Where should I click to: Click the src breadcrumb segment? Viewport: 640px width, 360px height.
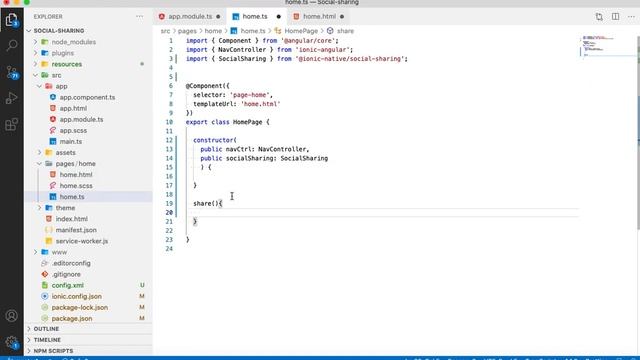pos(165,31)
